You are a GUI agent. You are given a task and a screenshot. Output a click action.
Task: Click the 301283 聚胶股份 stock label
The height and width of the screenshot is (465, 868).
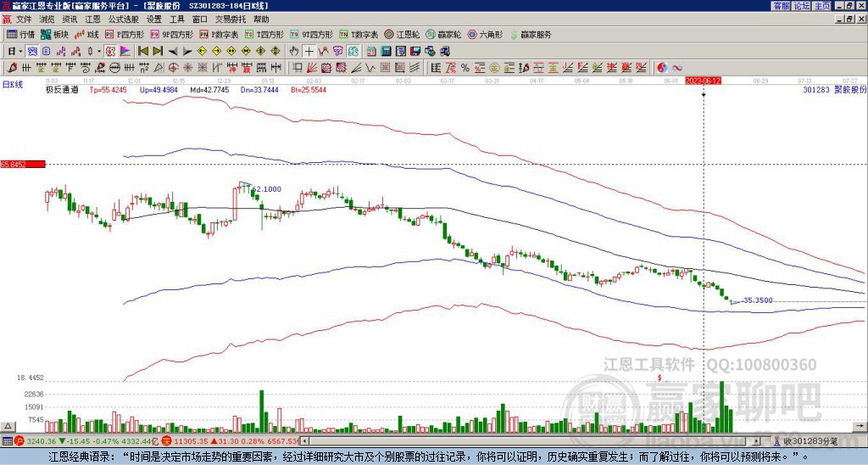834,89
